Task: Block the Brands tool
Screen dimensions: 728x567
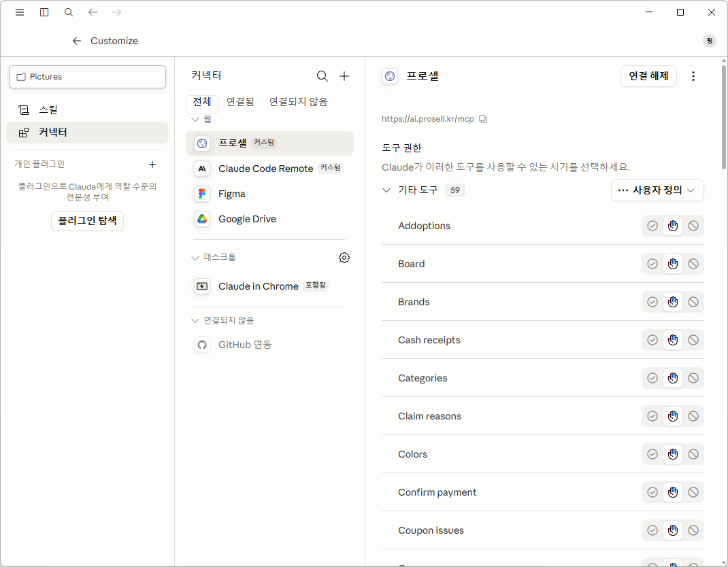Action: [693, 302]
